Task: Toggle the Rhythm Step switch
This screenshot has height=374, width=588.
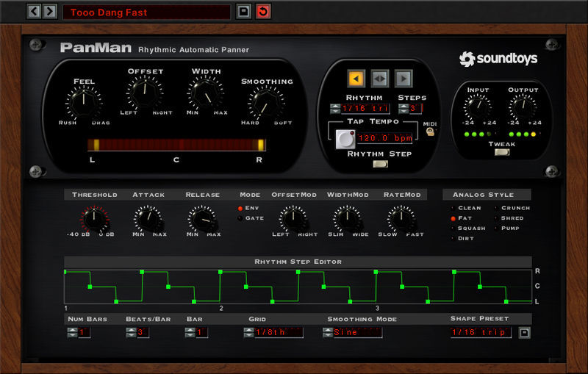Action: (380, 164)
